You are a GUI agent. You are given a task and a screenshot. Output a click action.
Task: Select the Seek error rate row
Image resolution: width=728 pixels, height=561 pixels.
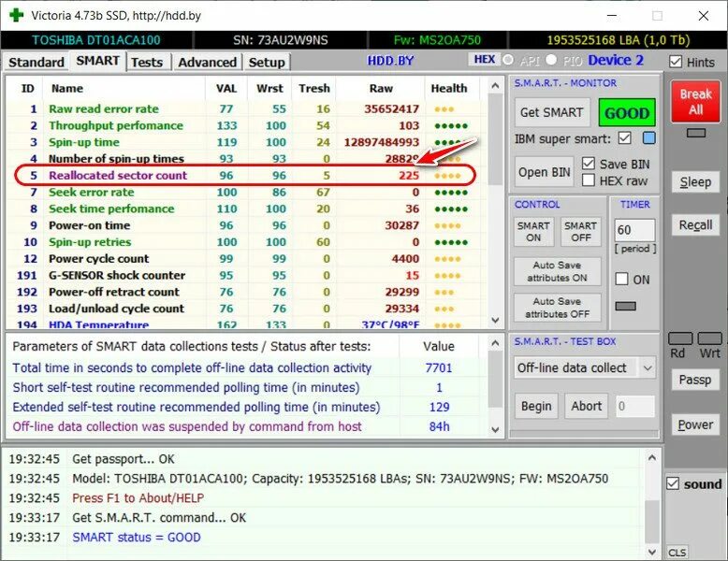(246, 192)
